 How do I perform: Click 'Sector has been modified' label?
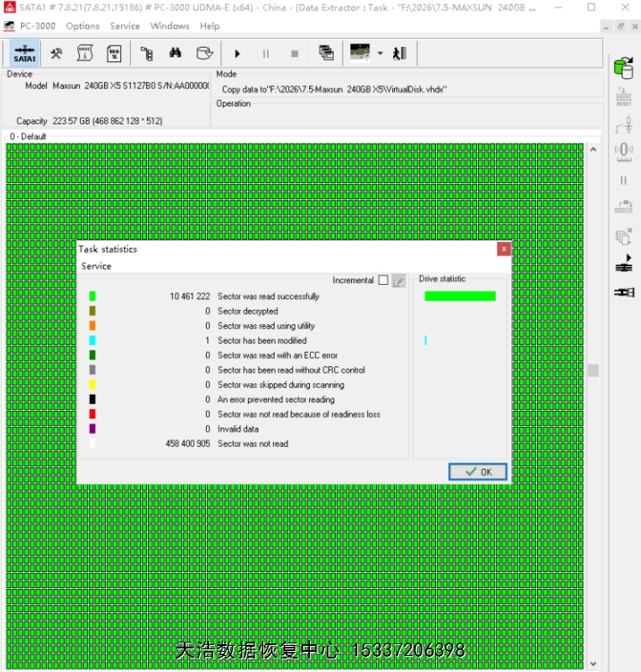[x=262, y=340]
